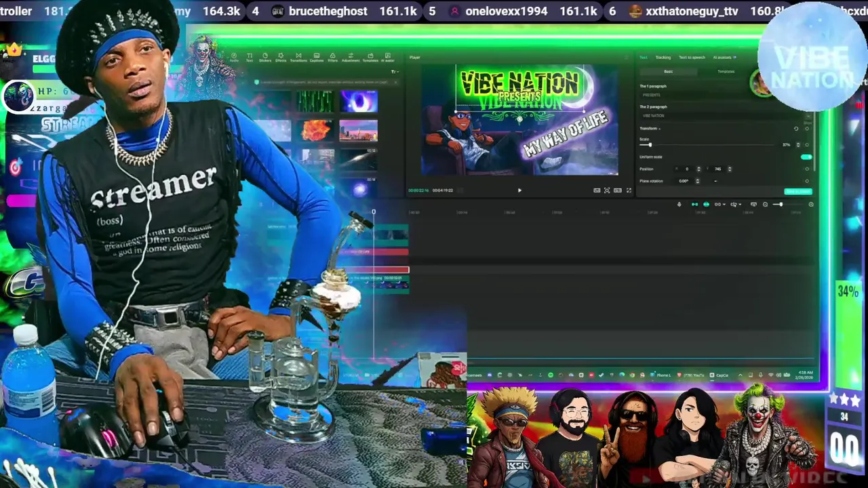Switch to CapCut taskbar button
868x488 pixels.
[x=719, y=375]
